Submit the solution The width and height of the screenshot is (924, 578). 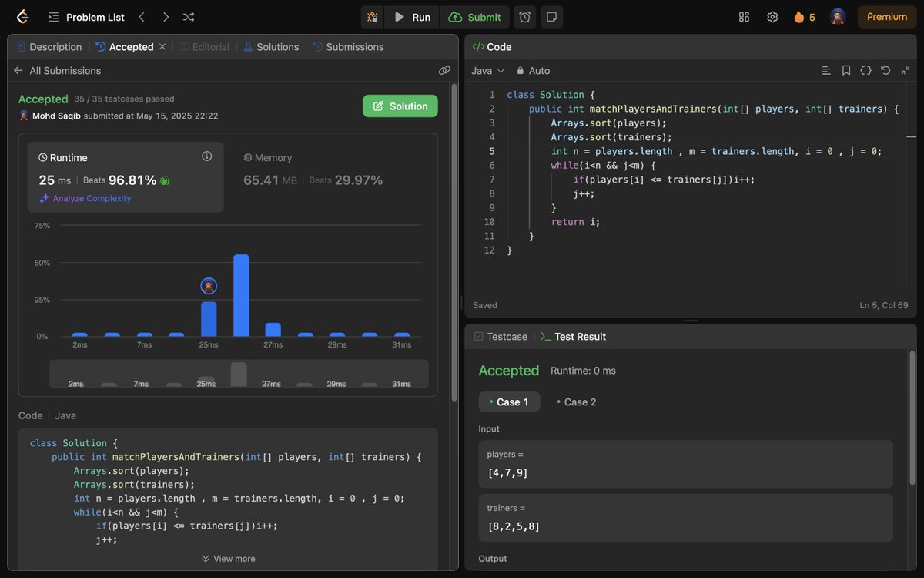click(474, 17)
